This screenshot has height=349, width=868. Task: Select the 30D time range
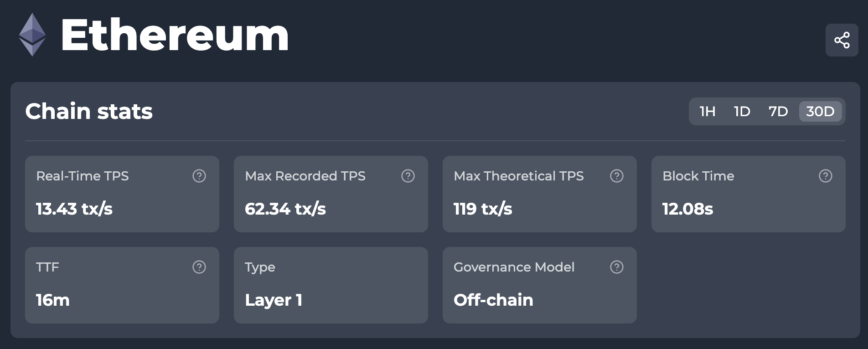click(820, 111)
